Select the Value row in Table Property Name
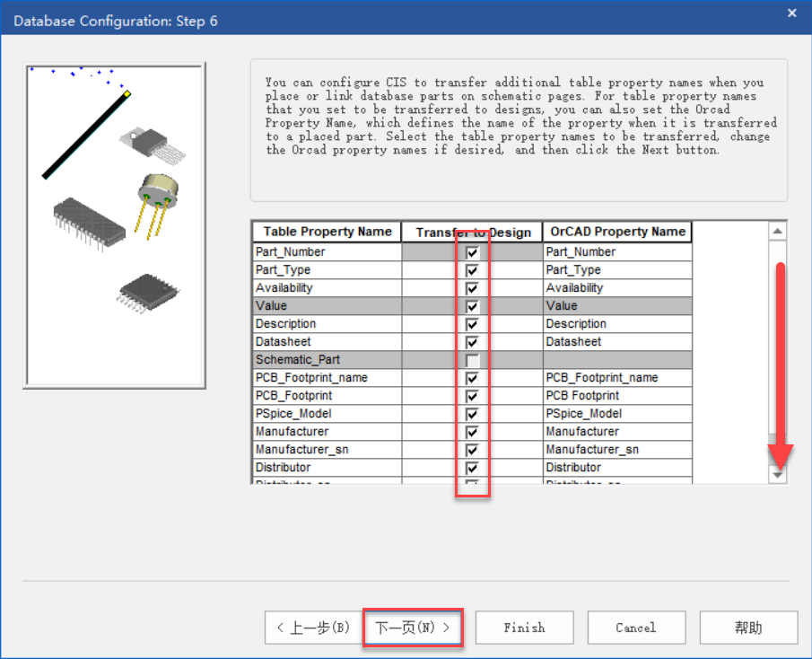The width and height of the screenshot is (812, 659). pos(327,306)
